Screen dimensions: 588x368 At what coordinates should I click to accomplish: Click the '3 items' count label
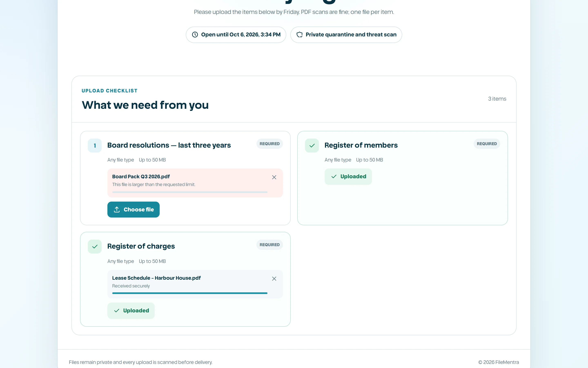497,99
